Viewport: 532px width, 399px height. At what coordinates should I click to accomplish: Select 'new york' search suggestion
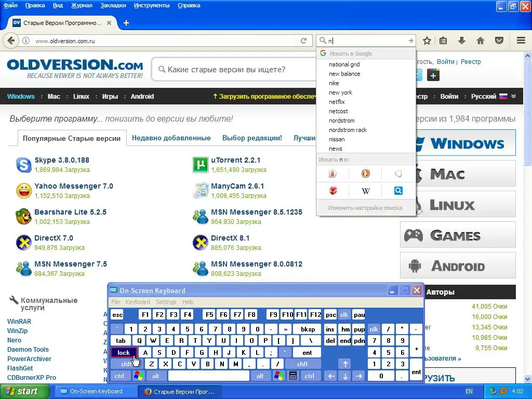point(366,92)
